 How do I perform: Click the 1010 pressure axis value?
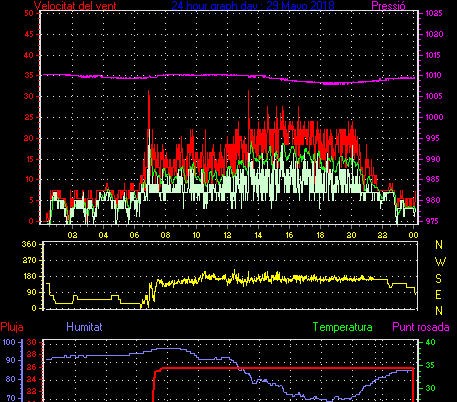click(x=434, y=75)
